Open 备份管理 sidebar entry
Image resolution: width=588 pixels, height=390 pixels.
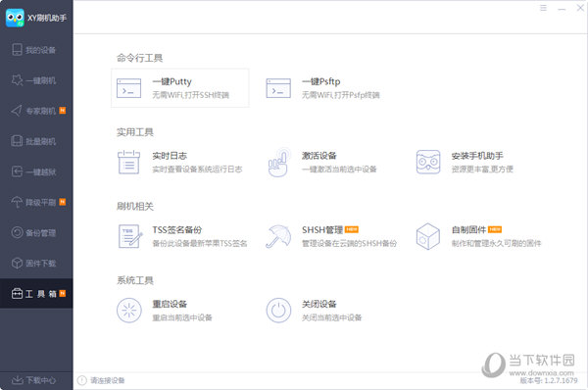coord(36,233)
